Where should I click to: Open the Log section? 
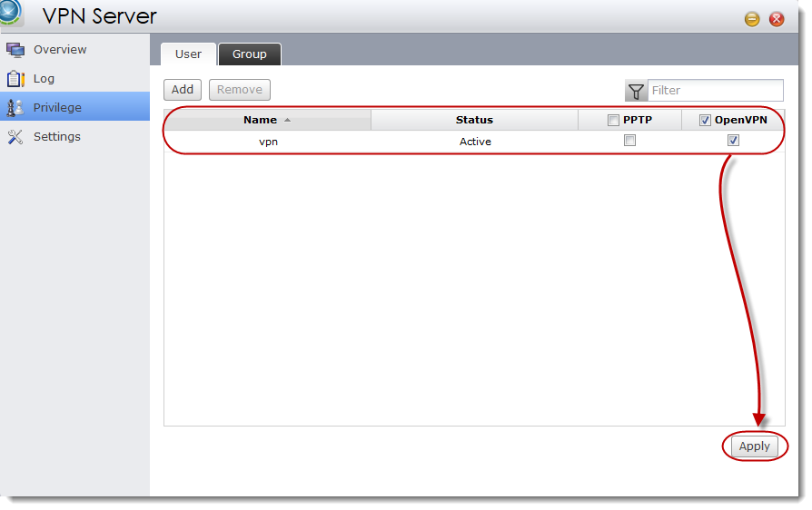coord(75,79)
